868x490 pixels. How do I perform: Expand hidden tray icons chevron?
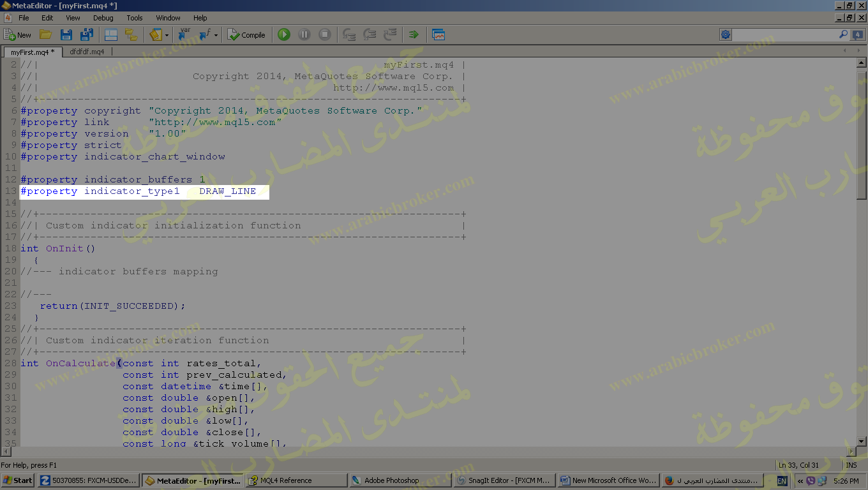coord(800,481)
